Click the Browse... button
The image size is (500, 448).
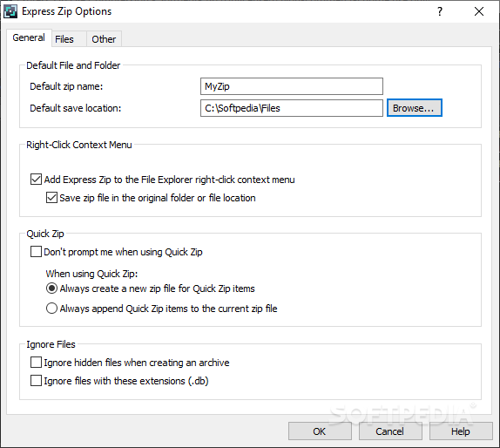(x=415, y=108)
